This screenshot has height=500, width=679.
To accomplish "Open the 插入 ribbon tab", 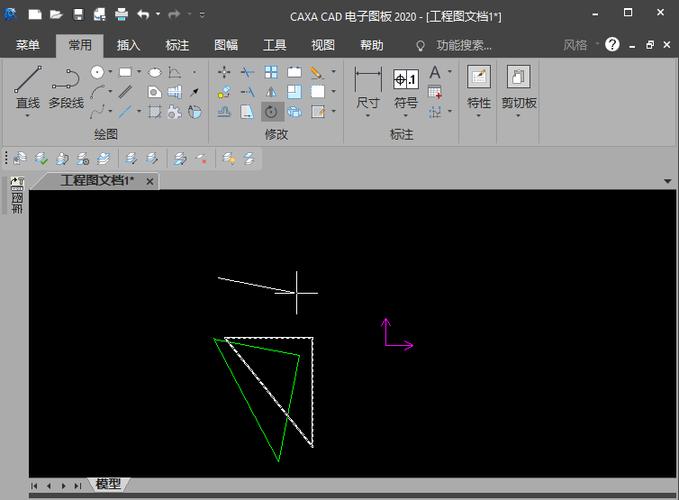I will point(128,45).
